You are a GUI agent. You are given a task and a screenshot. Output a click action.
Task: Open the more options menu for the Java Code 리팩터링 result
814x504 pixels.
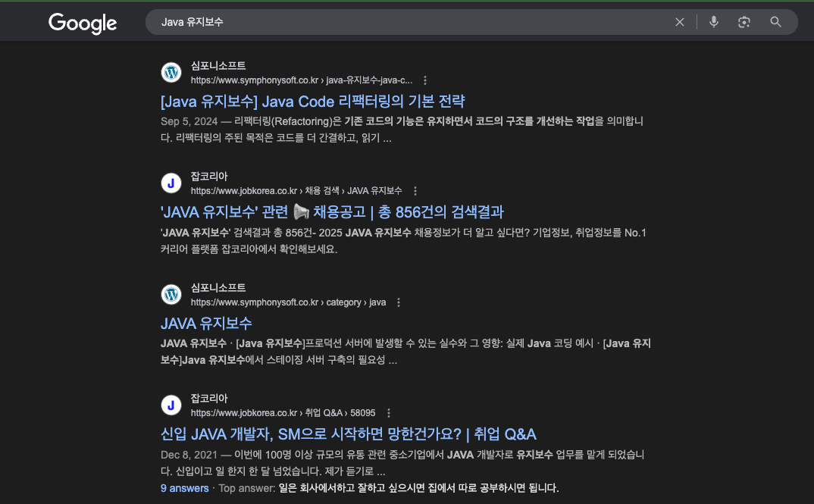pyautogui.click(x=425, y=80)
